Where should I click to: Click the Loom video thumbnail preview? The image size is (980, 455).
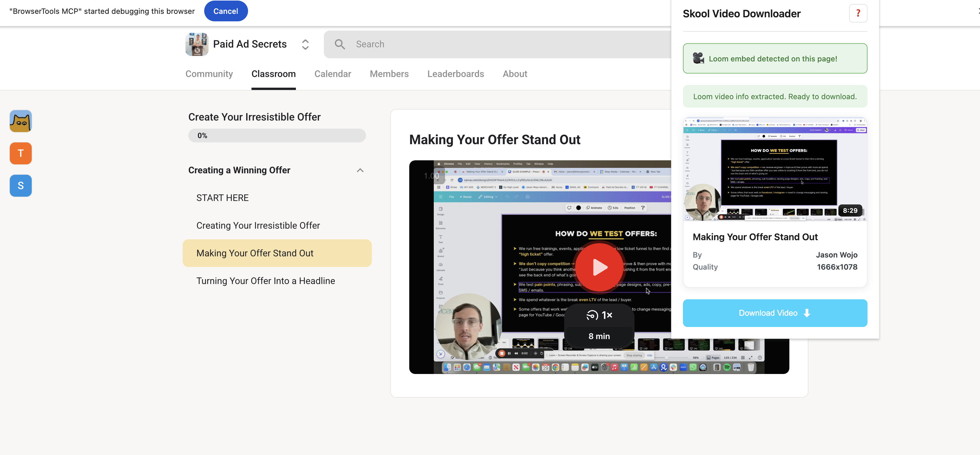point(775,169)
